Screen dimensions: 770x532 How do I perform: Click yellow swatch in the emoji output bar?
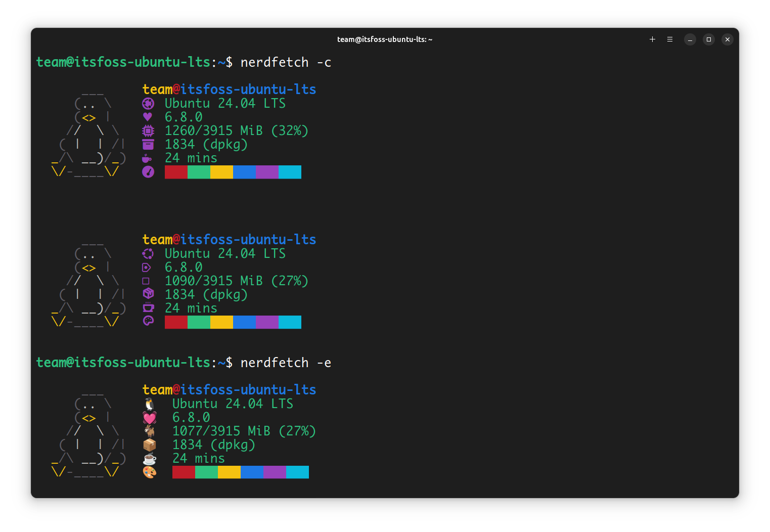coord(229,472)
